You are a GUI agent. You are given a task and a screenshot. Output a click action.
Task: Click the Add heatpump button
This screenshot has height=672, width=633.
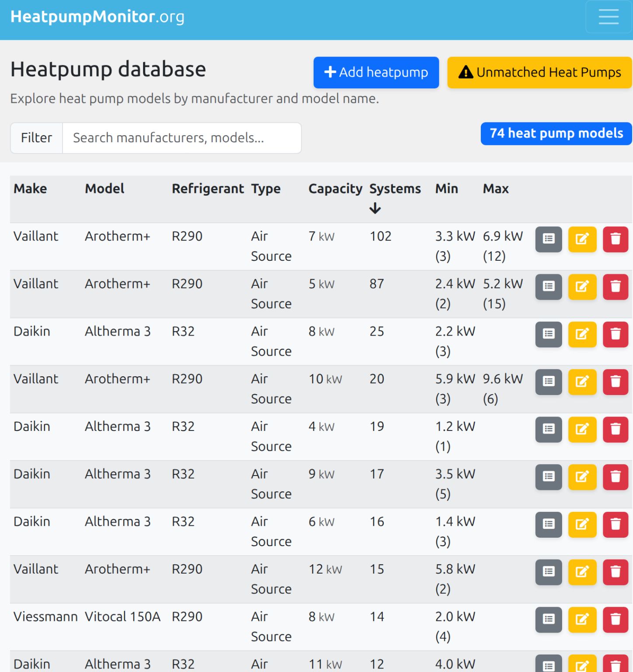[376, 73]
